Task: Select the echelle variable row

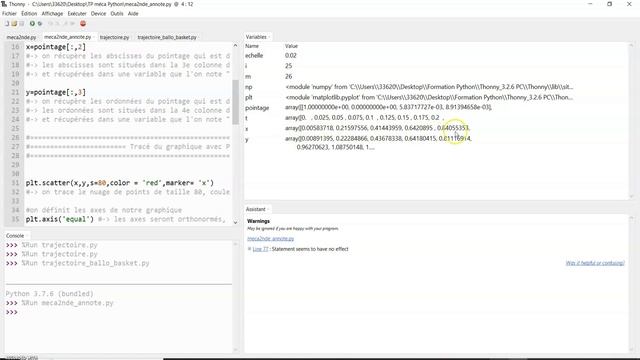Action: pos(436,56)
